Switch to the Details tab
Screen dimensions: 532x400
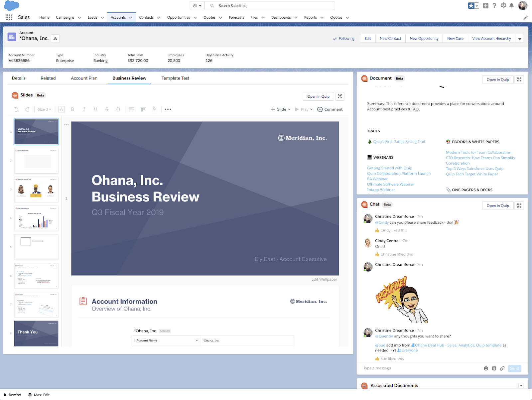coord(19,78)
